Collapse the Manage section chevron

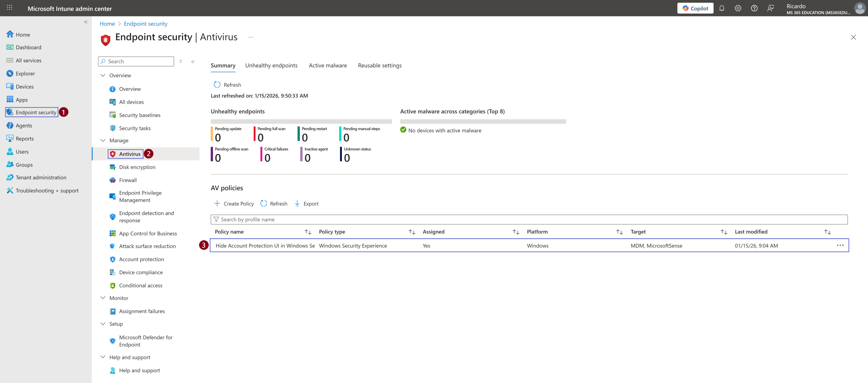[x=103, y=140]
